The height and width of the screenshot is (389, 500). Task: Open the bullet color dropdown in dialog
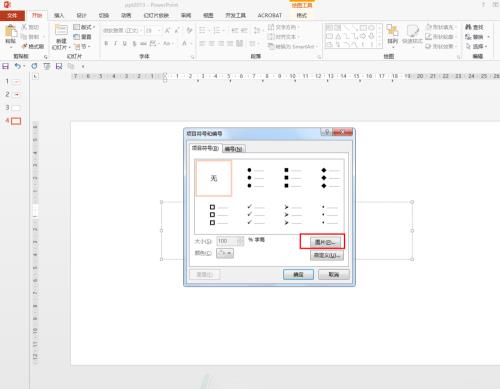click(x=225, y=253)
